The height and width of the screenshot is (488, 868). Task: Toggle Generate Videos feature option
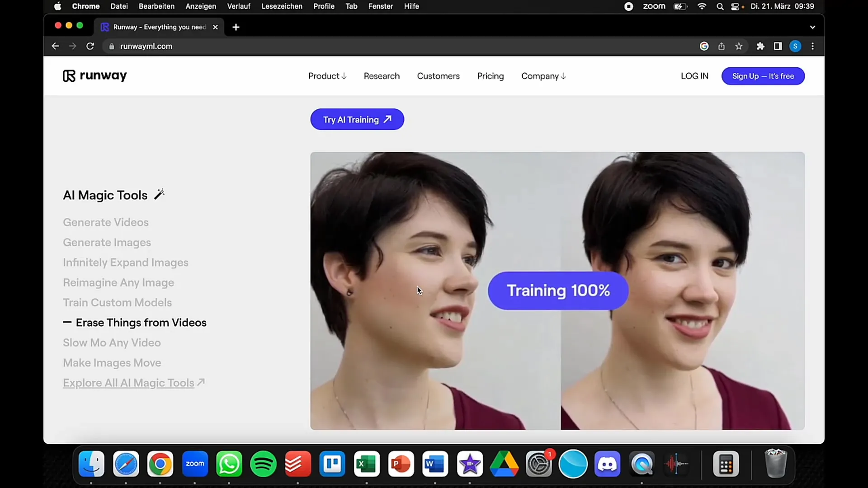[105, 222]
